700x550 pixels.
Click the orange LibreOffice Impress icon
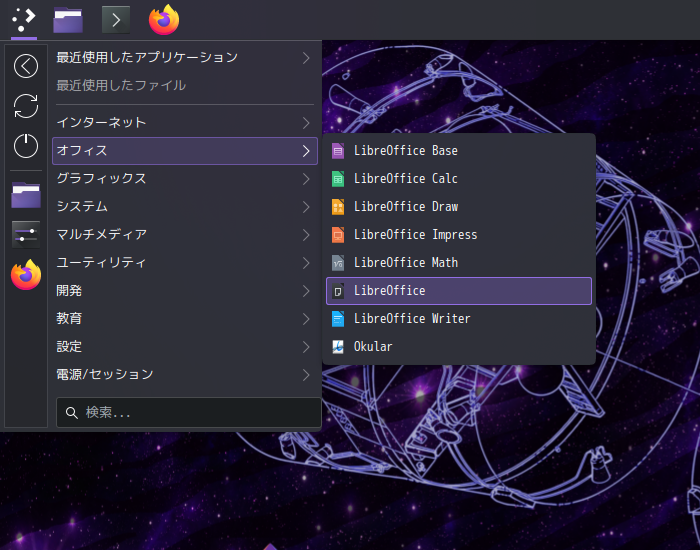pos(338,235)
